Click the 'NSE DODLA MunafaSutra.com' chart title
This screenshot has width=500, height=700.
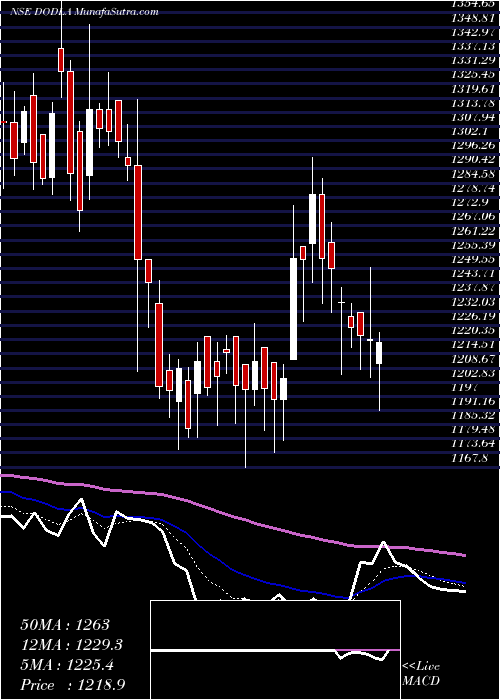[84, 12]
